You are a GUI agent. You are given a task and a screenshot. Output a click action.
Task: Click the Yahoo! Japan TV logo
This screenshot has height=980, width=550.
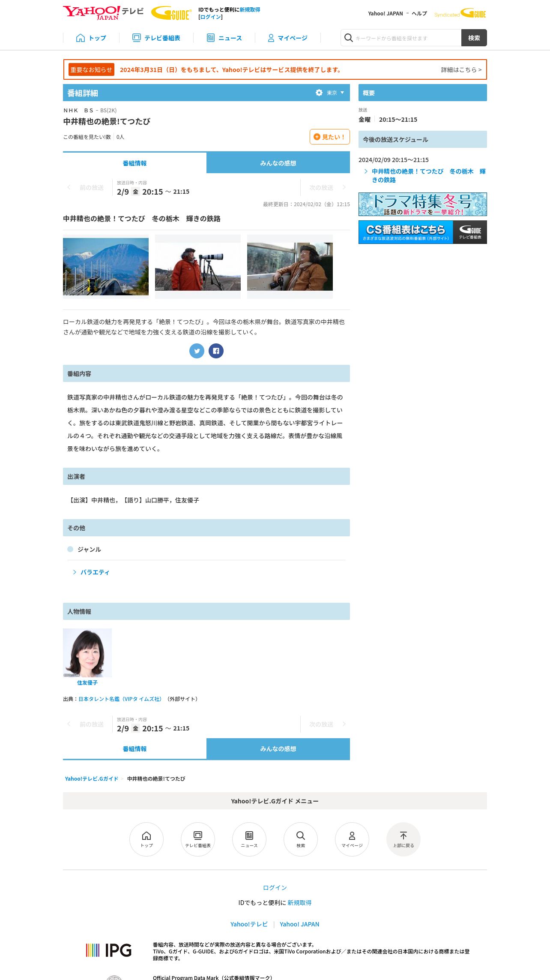(103, 12)
